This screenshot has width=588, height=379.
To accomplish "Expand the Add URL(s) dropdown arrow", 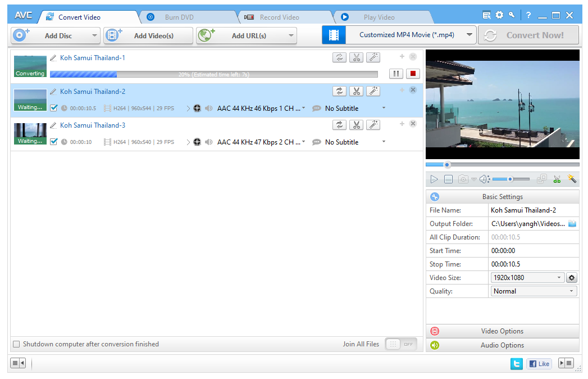I will click(x=291, y=35).
